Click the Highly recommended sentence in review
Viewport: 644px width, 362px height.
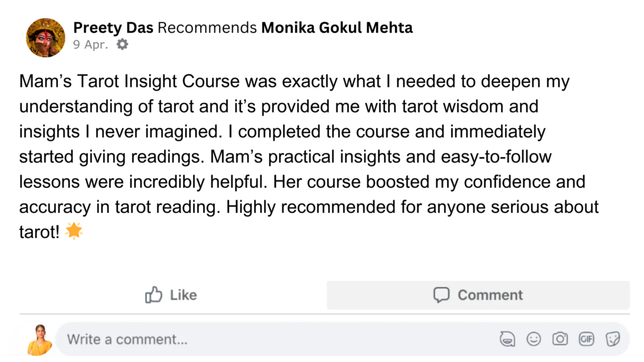click(377, 207)
